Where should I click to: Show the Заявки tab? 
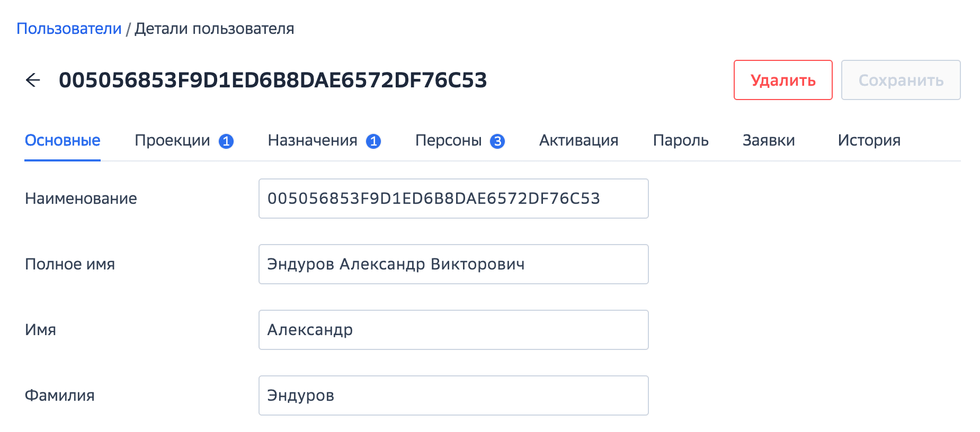(769, 140)
